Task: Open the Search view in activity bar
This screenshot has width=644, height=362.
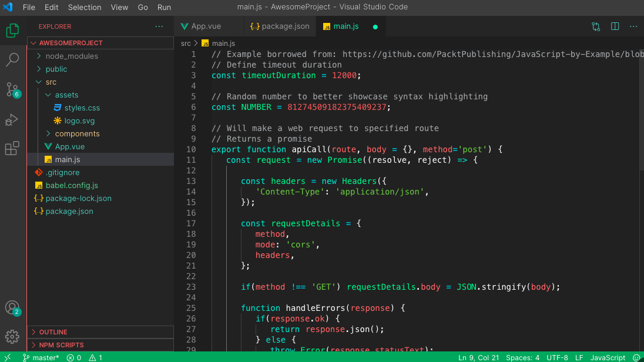Action: pos(12,60)
